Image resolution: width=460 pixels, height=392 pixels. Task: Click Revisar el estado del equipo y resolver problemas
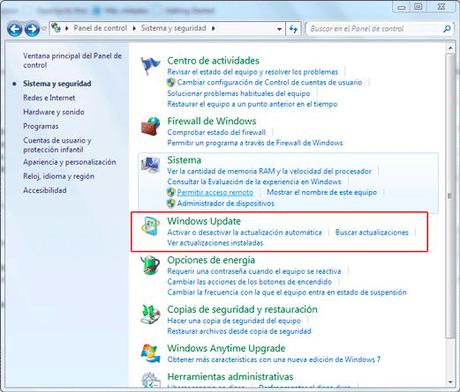(252, 72)
